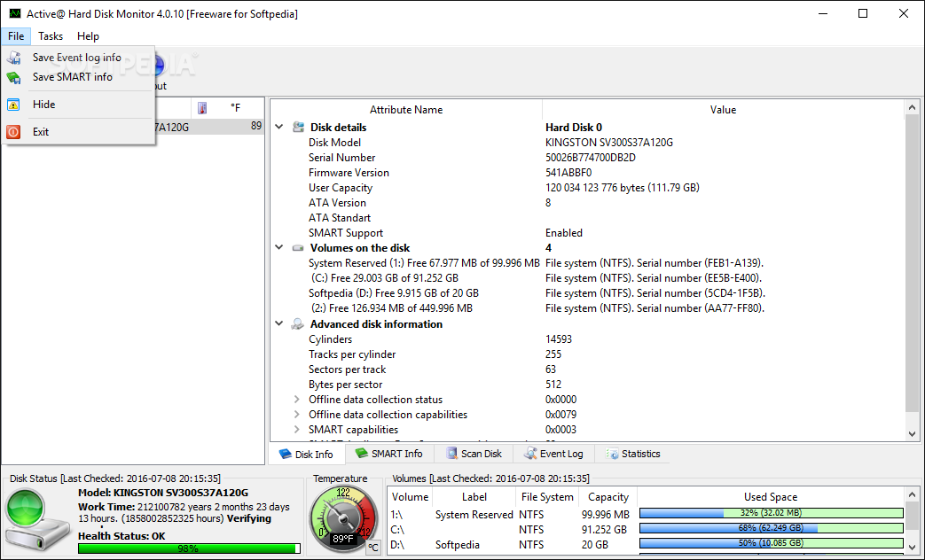Select the Softpedia (D:) volume row
Screen dimensions: 925x560
click(587, 293)
